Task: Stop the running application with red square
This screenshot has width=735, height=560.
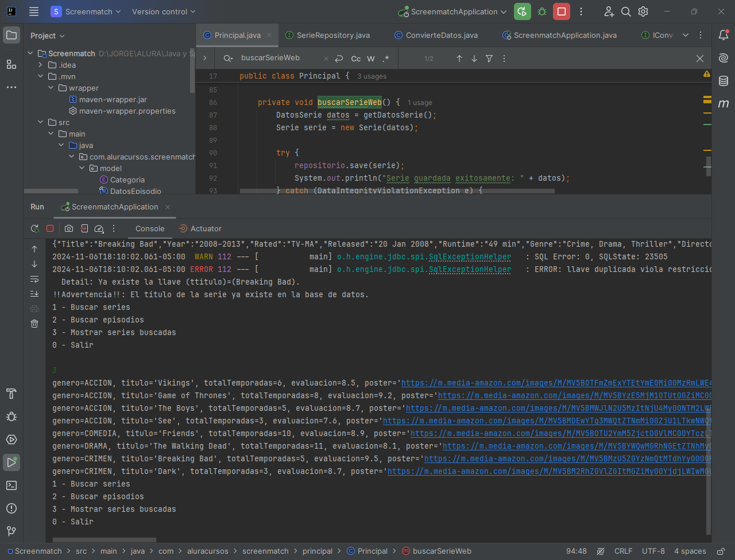Action: [x=562, y=11]
